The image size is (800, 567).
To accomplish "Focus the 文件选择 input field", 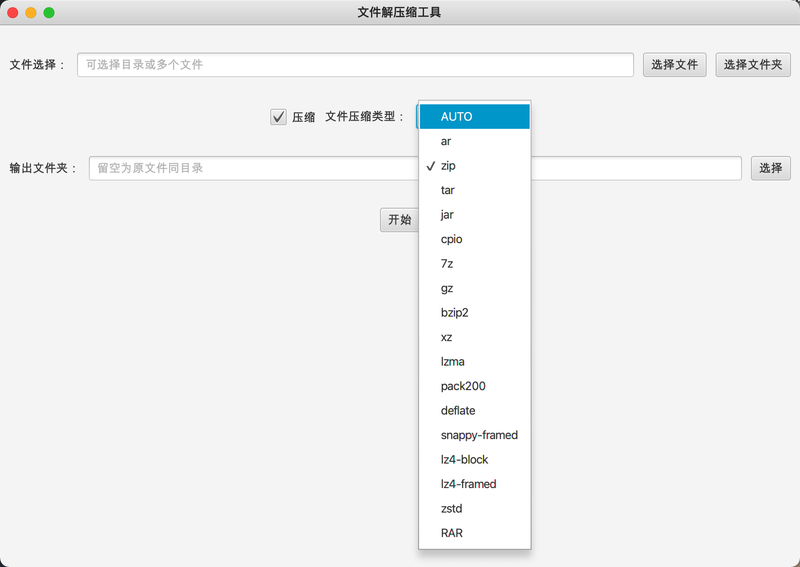I will (355, 65).
